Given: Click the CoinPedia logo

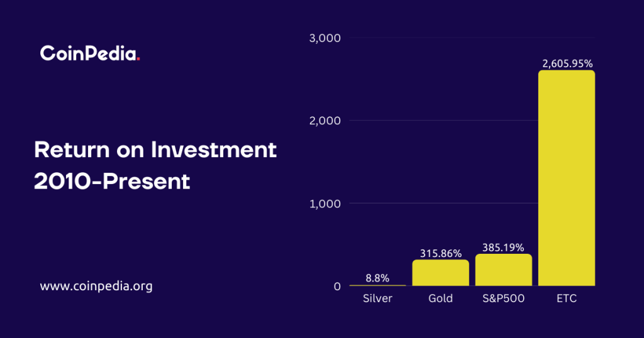Looking at the screenshot, I should click(x=90, y=54).
